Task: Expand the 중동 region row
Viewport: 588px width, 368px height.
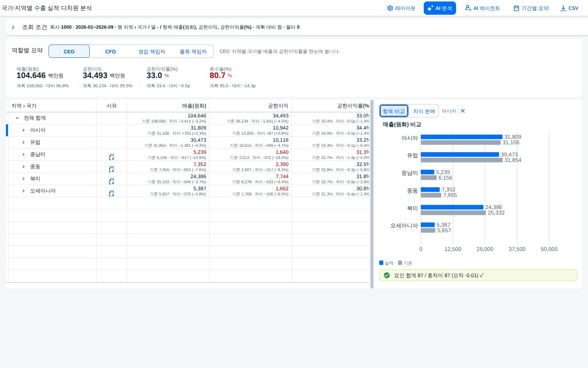Action: pyautogui.click(x=24, y=167)
